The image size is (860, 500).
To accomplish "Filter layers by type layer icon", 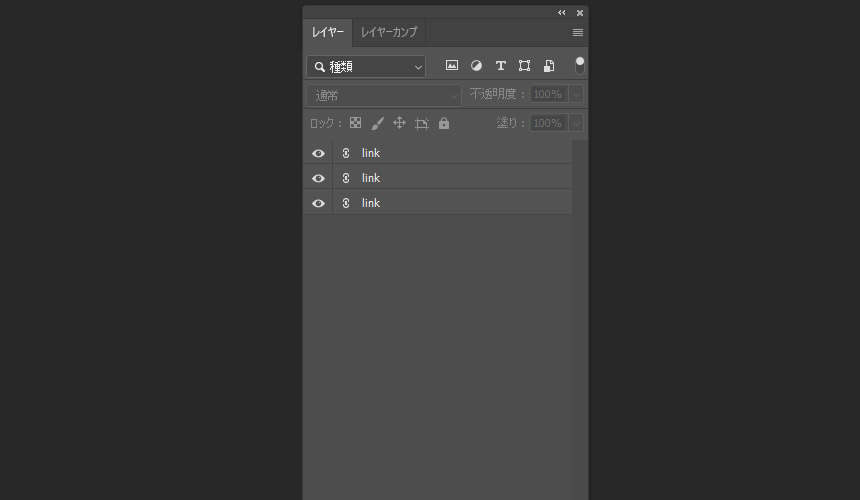I will [500, 66].
